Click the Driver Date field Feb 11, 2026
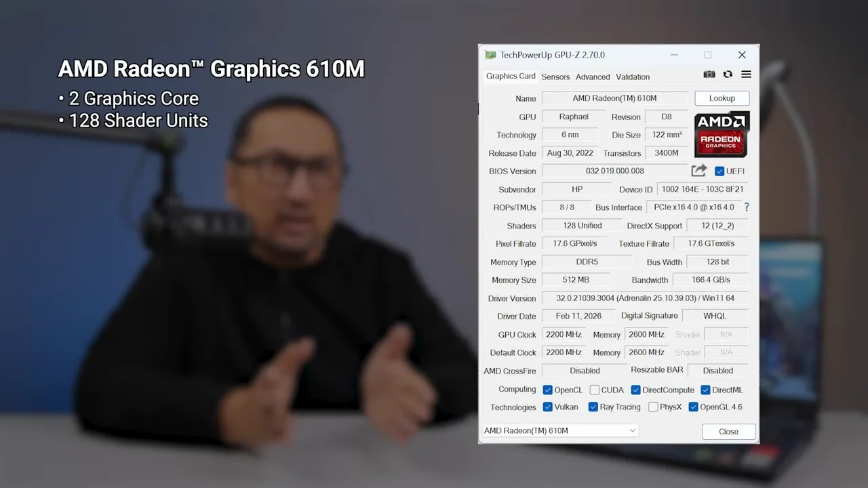Screen dimensions: 868x488 click(578, 316)
